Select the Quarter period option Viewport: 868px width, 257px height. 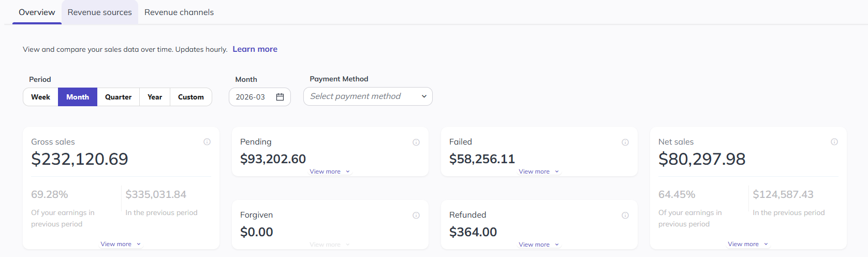coord(118,97)
